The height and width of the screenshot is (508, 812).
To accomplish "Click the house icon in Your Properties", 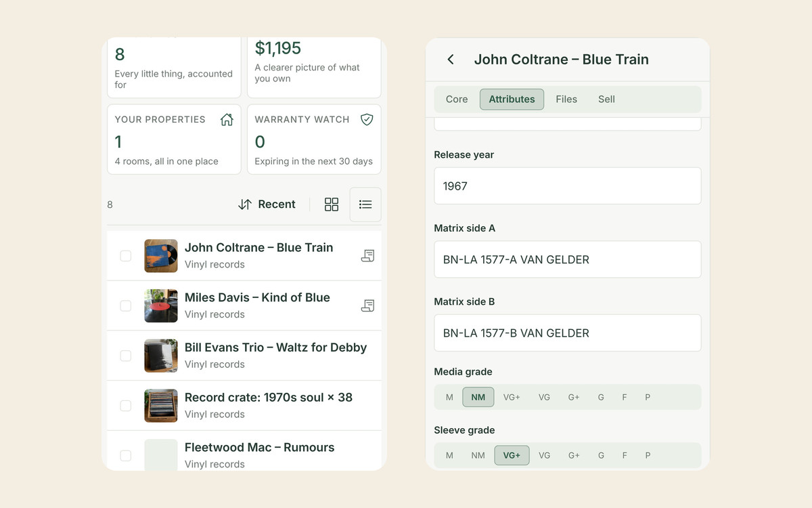I will (x=227, y=120).
